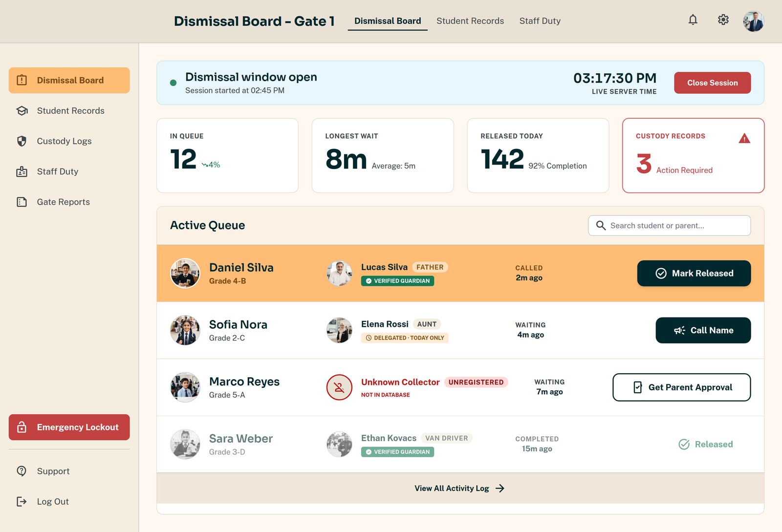Click the live server time 03:17:30 PM
This screenshot has width=782, height=532.
tap(615, 78)
